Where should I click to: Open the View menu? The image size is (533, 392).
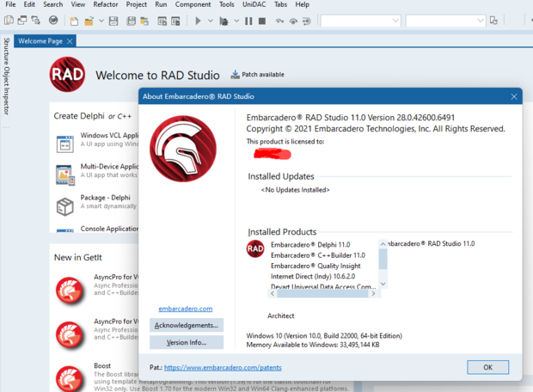point(78,4)
